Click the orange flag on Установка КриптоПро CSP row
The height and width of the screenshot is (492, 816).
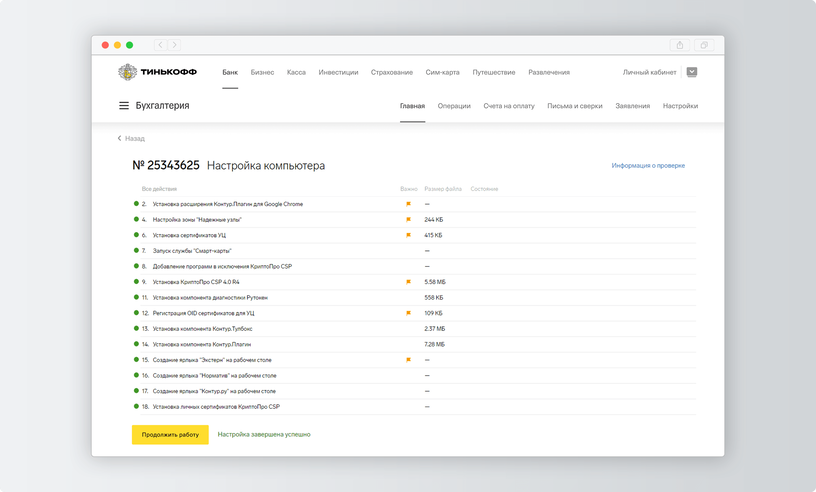pyautogui.click(x=409, y=282)
